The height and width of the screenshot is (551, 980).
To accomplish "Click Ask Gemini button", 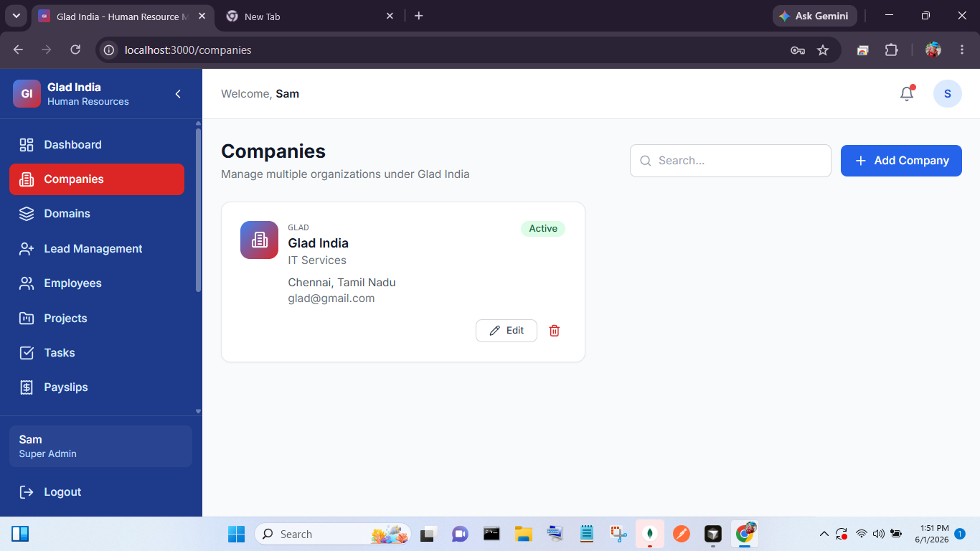I will tap(815, 16).
